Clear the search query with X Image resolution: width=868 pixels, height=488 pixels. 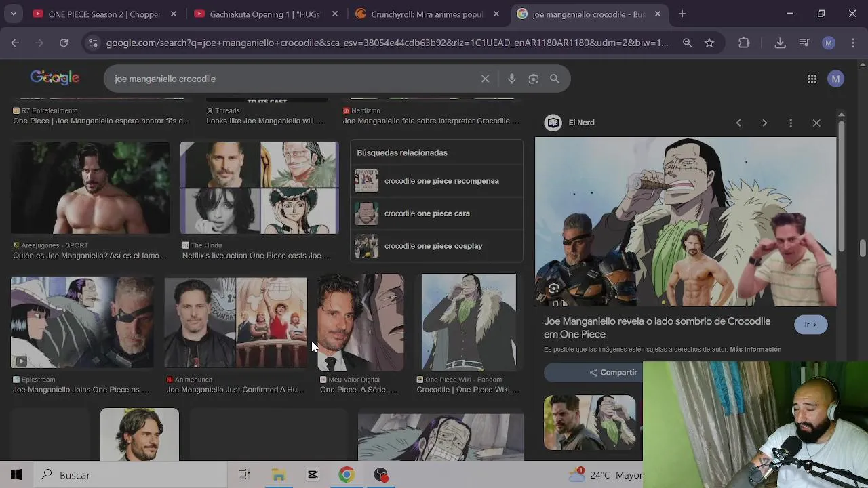click(x=485, y=79)
